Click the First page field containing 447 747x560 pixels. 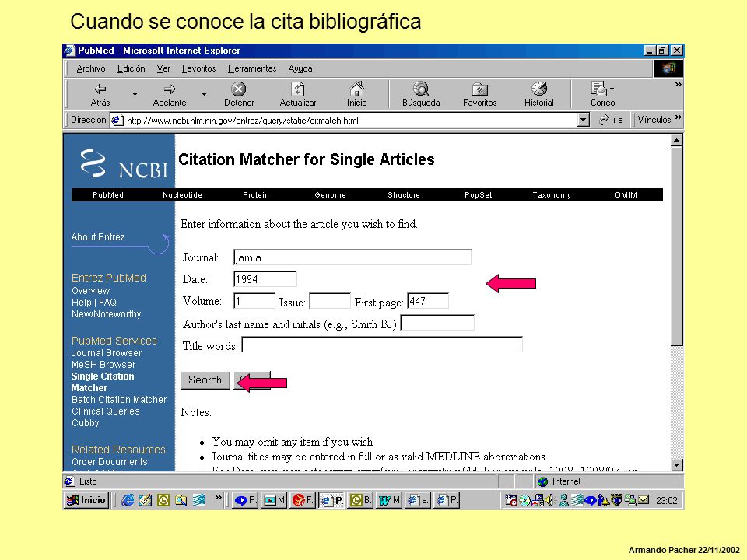click(428, 301)
